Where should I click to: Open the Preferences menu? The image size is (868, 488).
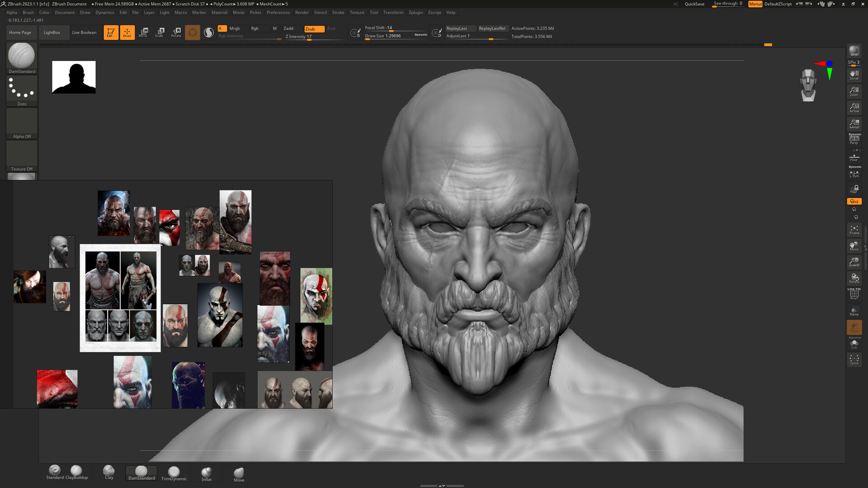(x=278, y=12)
